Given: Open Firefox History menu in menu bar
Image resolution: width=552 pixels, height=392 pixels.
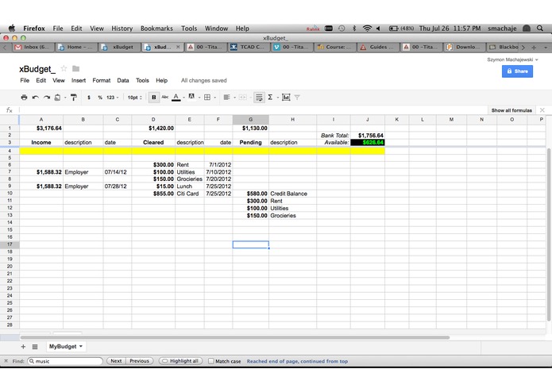Looking at the screenshot, I should pos(122,29).
